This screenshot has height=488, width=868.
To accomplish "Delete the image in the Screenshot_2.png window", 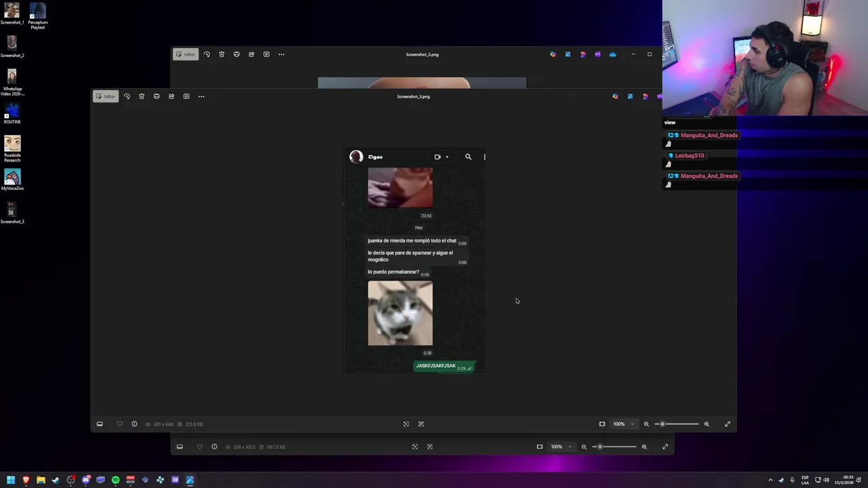I will click(222, 54).
